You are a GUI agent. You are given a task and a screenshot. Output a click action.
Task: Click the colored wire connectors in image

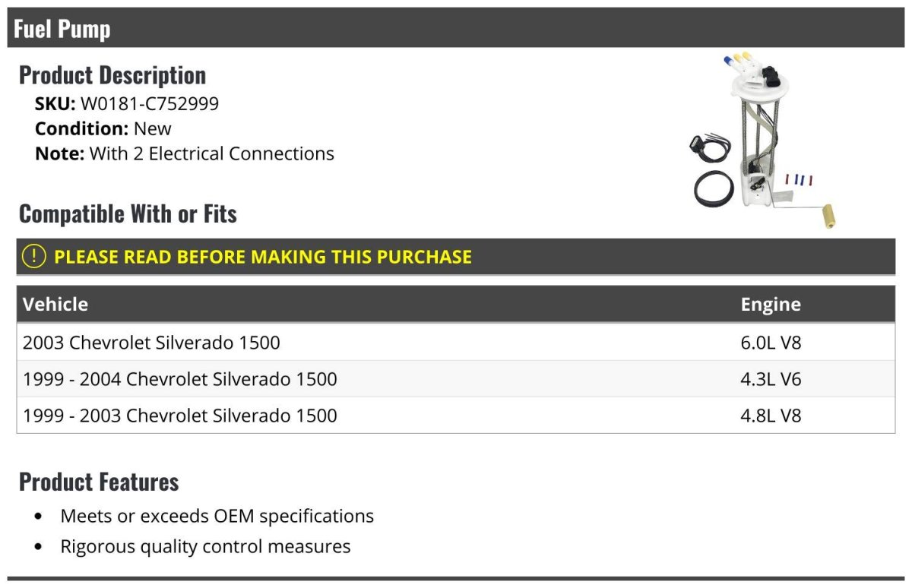pos(799,180)
